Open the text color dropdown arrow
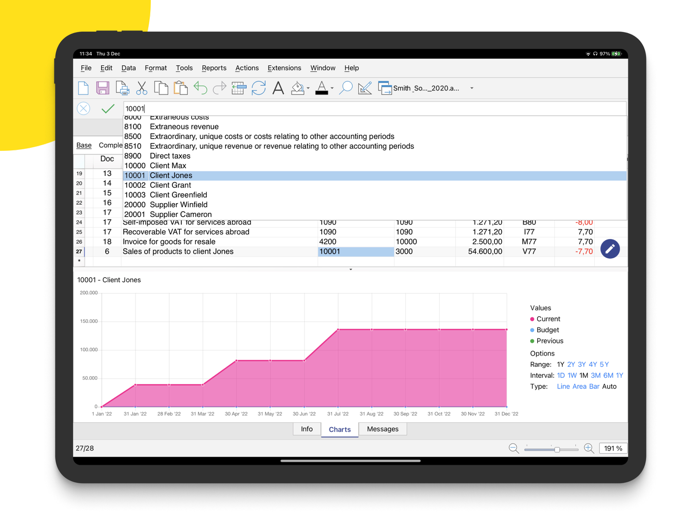Screen dimensions: 700x525 click(332, 88)
